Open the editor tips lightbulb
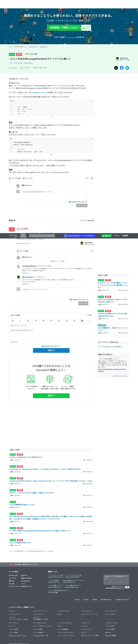The image size is (138, 644). coord(87,315)
